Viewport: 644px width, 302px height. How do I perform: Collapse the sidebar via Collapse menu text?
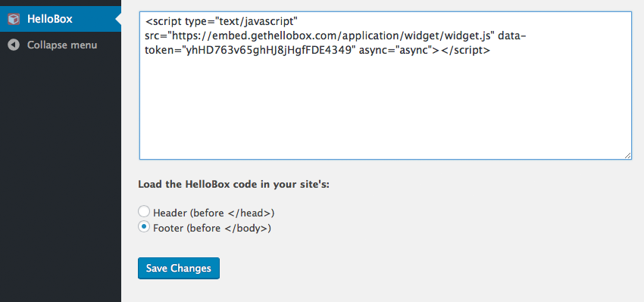[62, 45]
